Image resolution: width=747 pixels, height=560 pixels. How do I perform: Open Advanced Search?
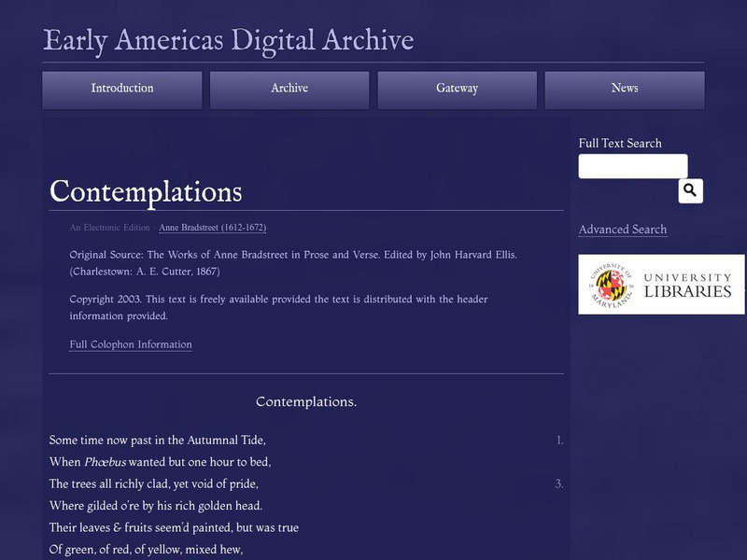(622, 229)
